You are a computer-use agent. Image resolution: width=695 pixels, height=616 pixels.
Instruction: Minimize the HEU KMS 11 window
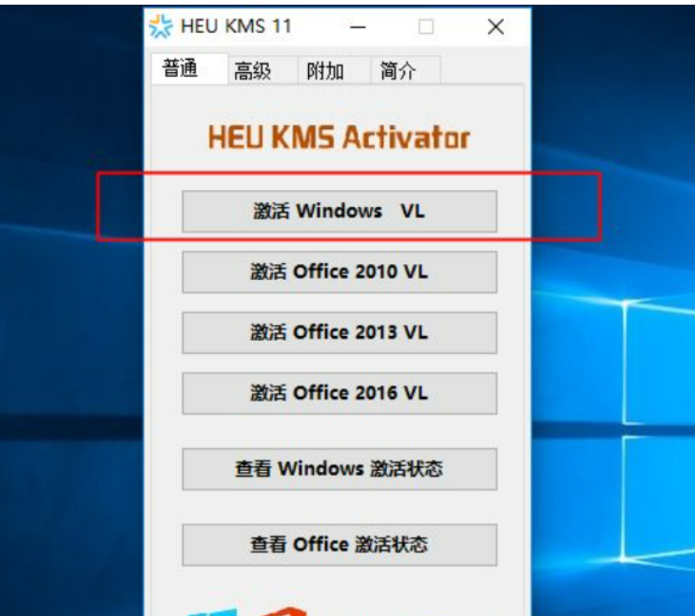point(358,27)
